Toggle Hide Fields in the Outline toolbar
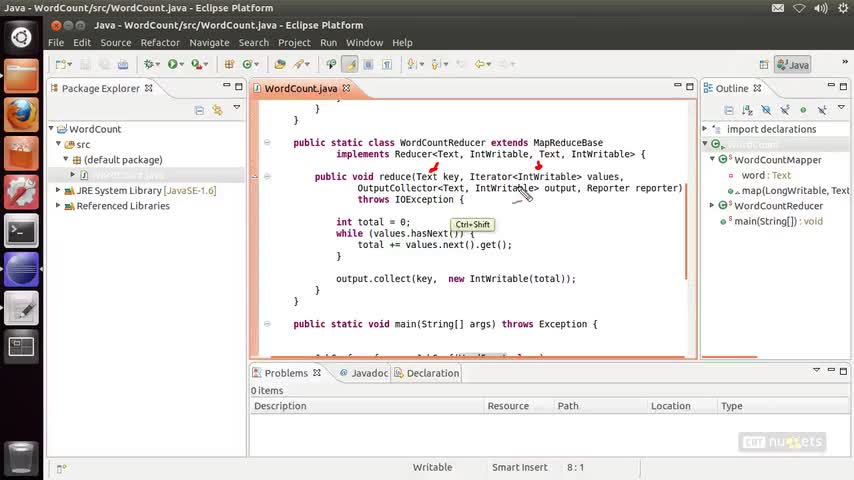The width and height of the screenshot is (854, 480). tap(765, 110)
